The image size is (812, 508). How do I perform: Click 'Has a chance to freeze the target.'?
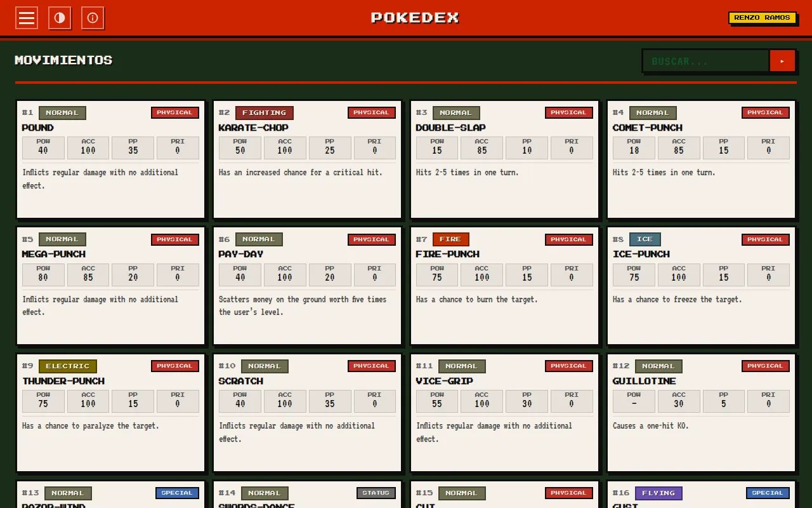pos(677,299)
